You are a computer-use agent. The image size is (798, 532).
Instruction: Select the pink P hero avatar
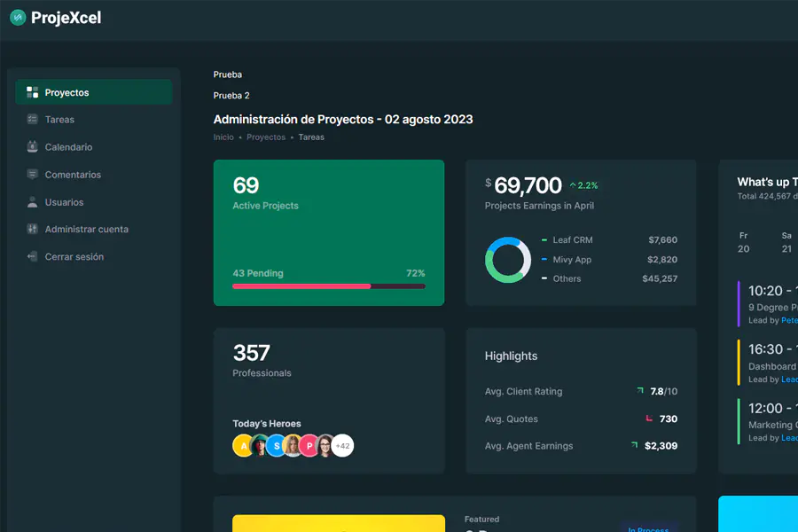click(309, 445)
